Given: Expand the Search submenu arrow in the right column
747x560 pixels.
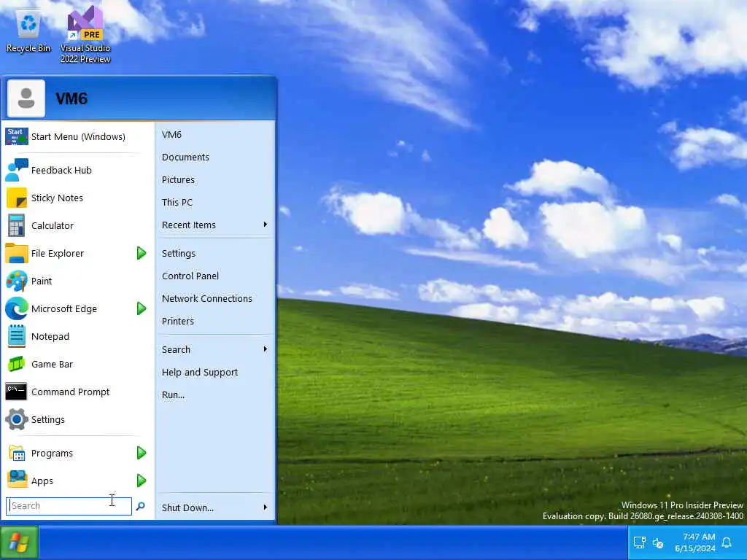Looking at the screenshot, I should click(266, 349).
